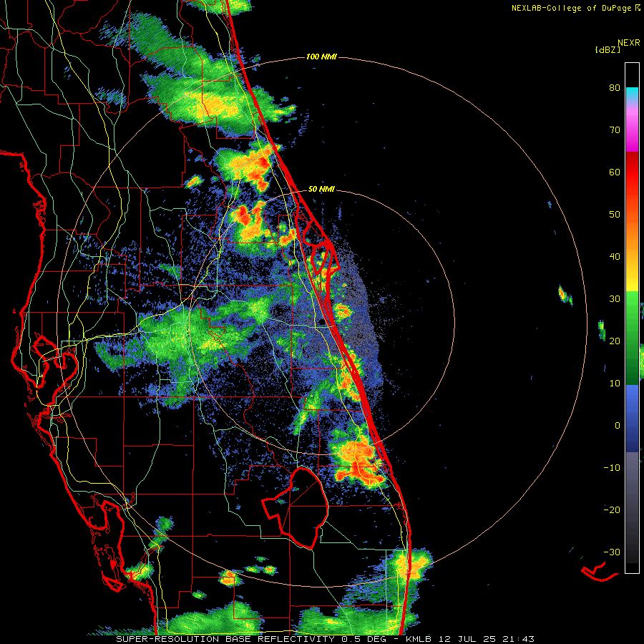Click the 100 NMI range ring label
The image size is (644, 644).
coord(321,57)
